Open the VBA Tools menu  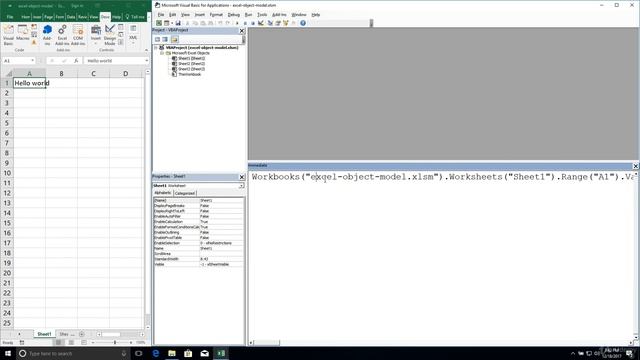(x=262, y=15)
